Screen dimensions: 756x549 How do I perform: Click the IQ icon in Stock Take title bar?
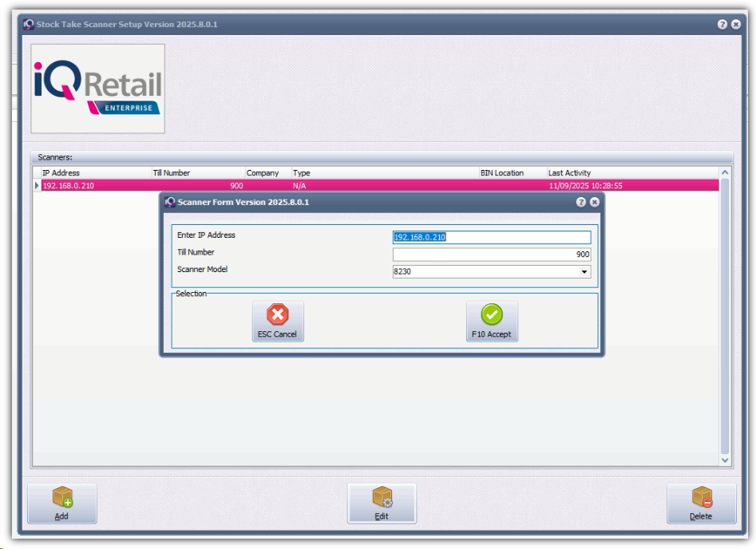[29, 24]
